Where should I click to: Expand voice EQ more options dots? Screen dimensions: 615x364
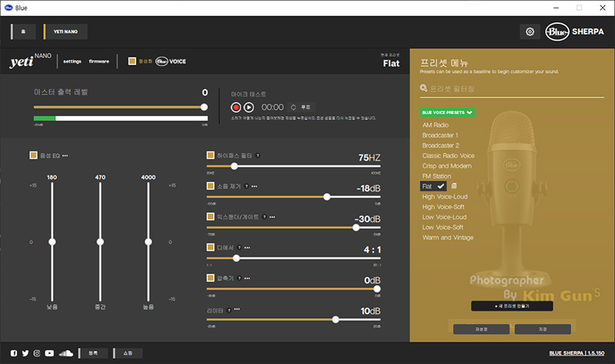click(x=65, y=156)
